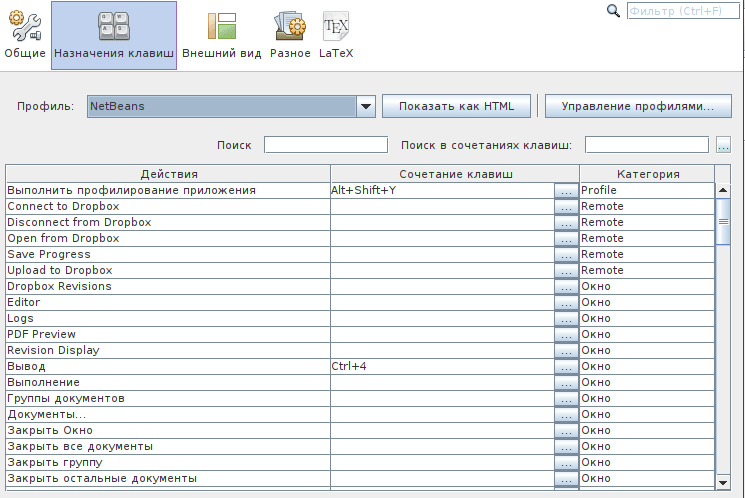
Task: Open the Разное miscellaneous category
Action: pos(290,35)
